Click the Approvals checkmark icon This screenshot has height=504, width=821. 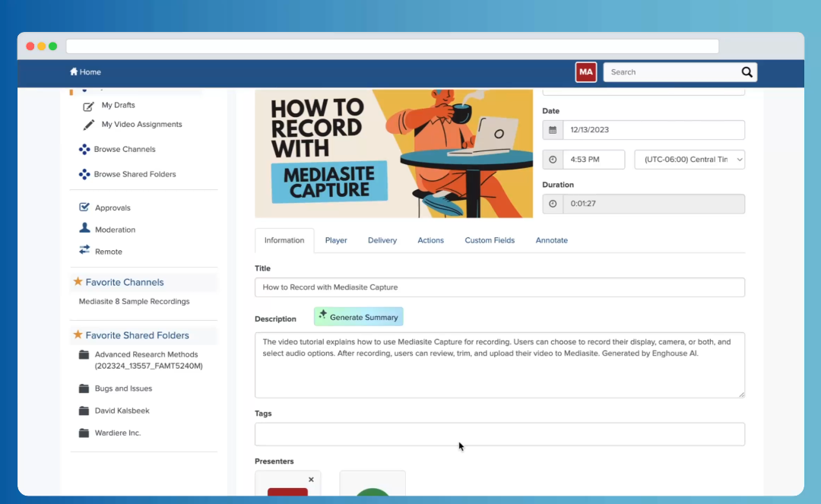[x=84, y=208]
